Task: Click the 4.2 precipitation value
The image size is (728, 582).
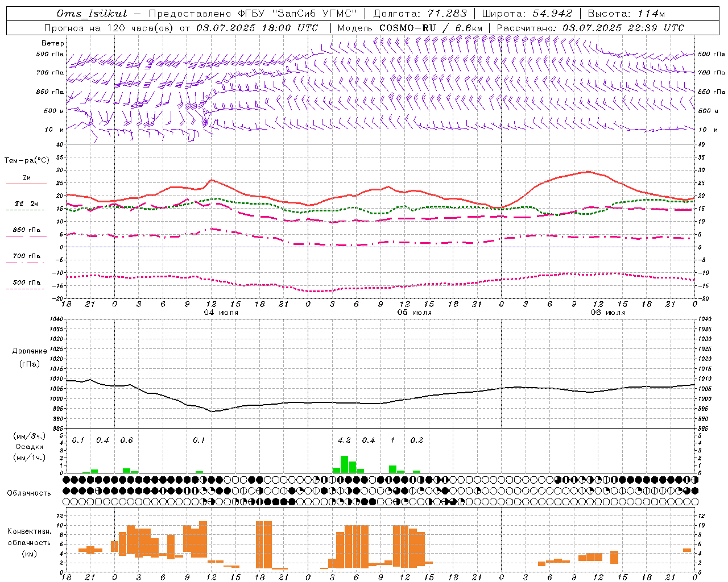Action: point(344,440)
